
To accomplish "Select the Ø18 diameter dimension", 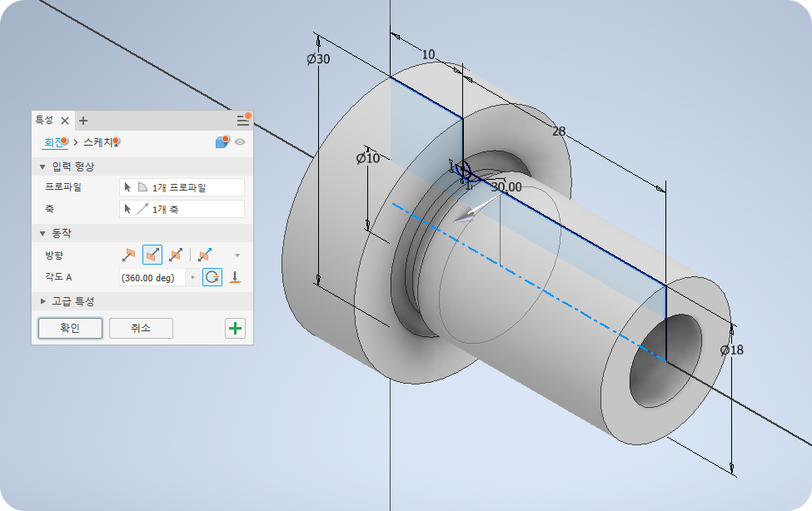I will point(732,350).
